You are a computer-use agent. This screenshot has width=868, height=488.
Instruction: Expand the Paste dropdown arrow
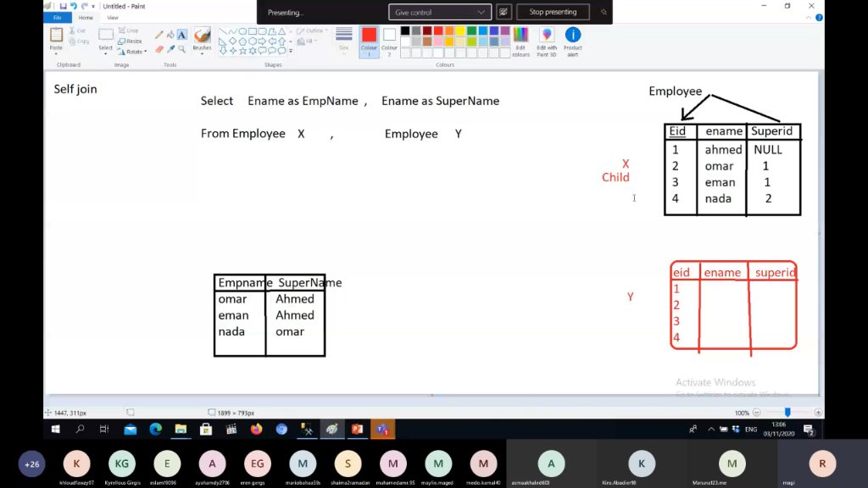point(56,52)
